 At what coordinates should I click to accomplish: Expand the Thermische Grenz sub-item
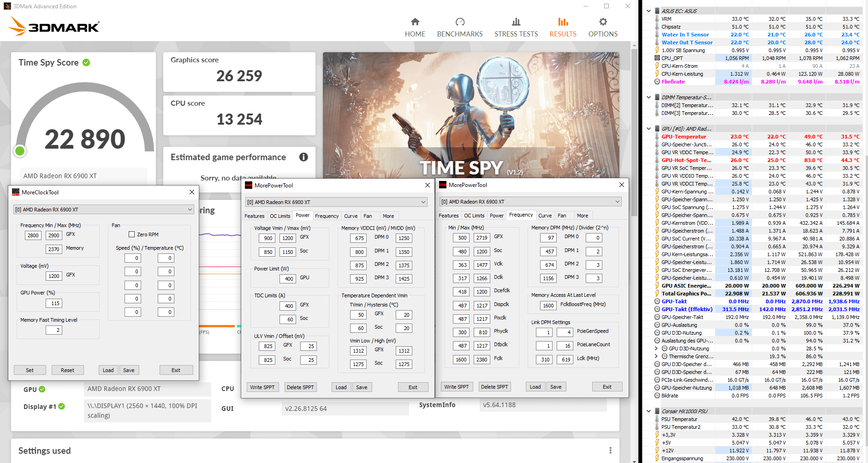click(656, 356)
